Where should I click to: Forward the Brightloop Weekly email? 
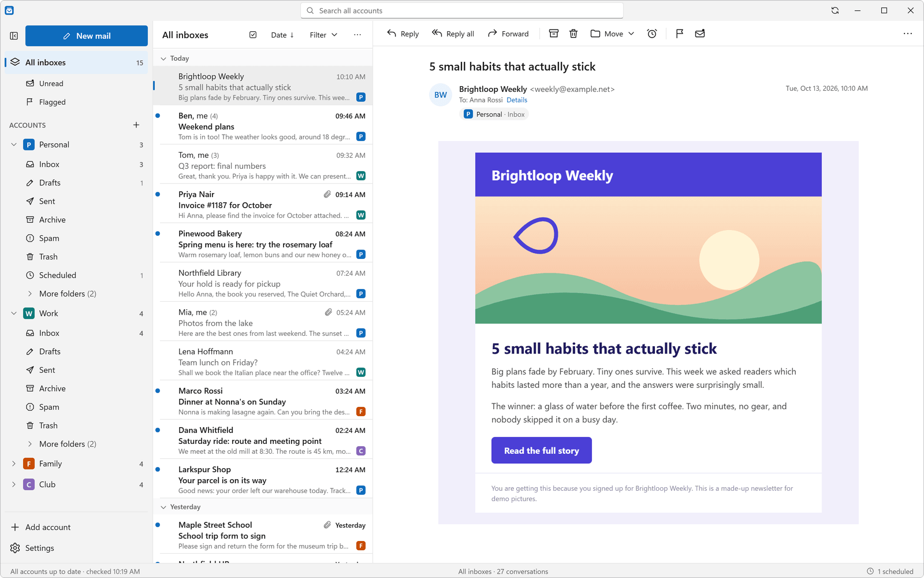[508, 34]
